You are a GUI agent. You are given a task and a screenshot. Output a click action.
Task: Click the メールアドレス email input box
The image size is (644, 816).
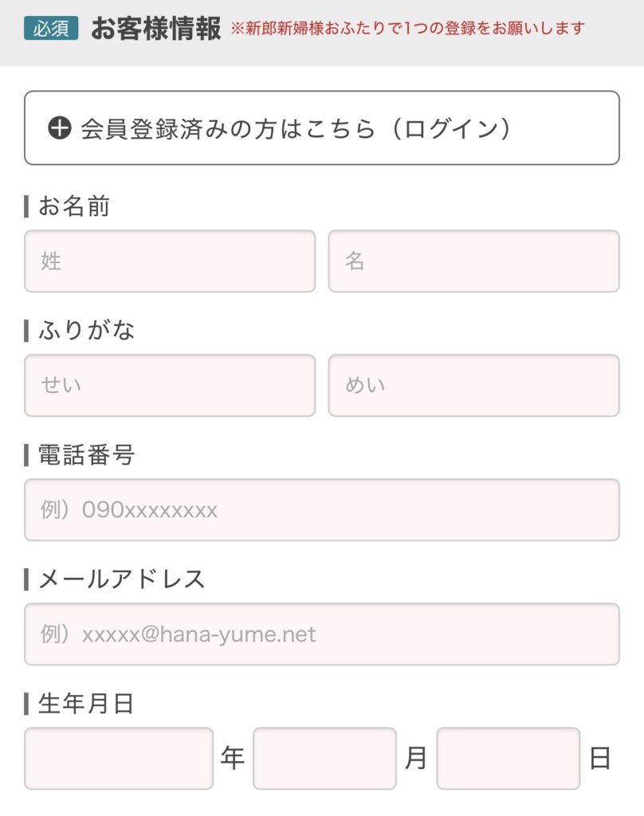[321, 634]
